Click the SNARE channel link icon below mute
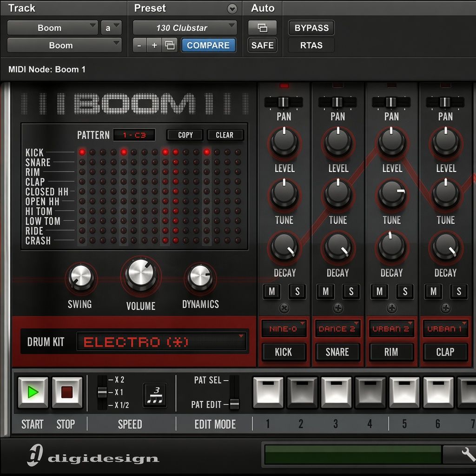The image size is (476, 476). pos(338,308)
